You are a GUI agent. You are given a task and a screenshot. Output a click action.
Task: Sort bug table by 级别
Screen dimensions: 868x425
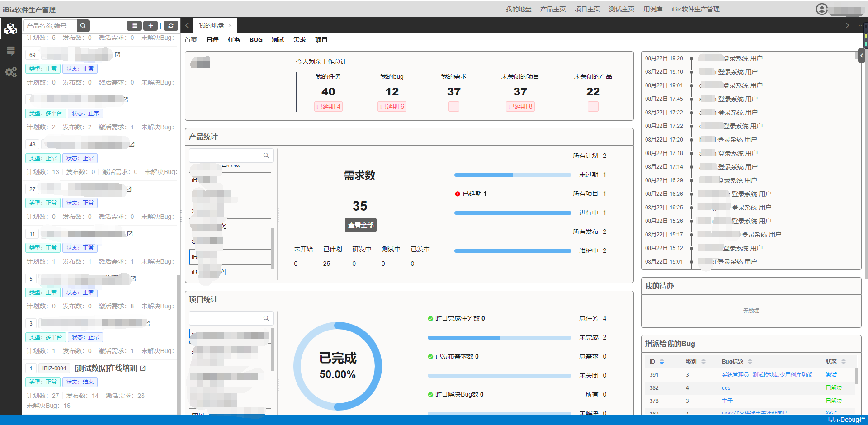click(x=703, y=362)
